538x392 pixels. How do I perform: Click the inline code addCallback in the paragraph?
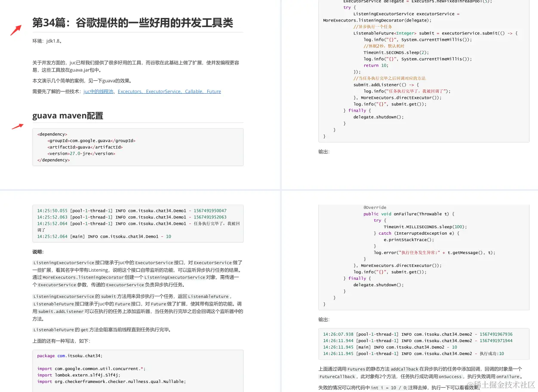pos(404,369)
